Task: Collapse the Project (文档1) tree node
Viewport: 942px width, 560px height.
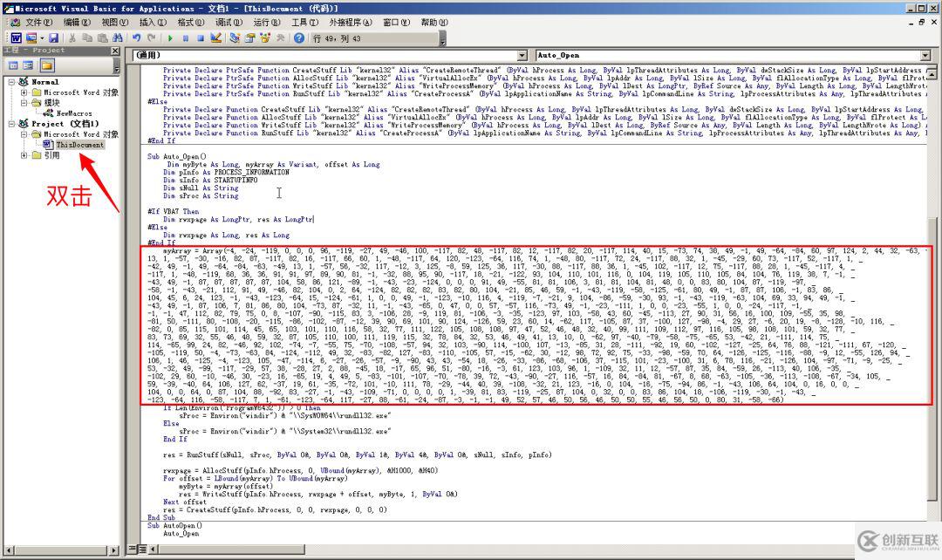Action: [11, 124]
